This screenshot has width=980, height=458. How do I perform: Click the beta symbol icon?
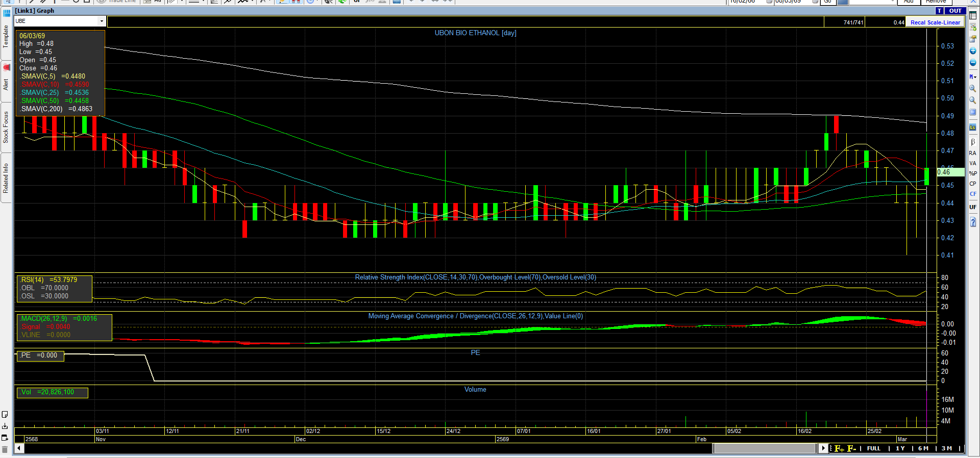click(x=973, y=142)
